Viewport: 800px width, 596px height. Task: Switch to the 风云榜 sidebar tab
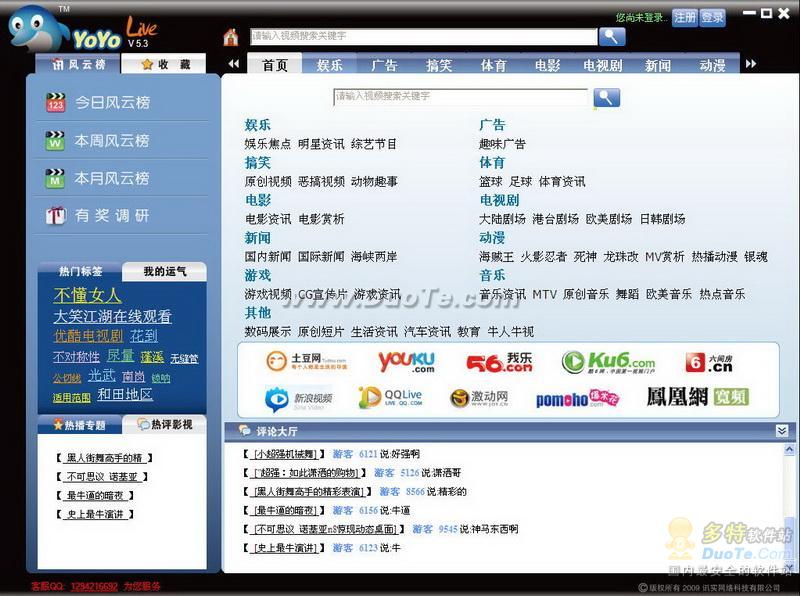[x=78, y=64]
